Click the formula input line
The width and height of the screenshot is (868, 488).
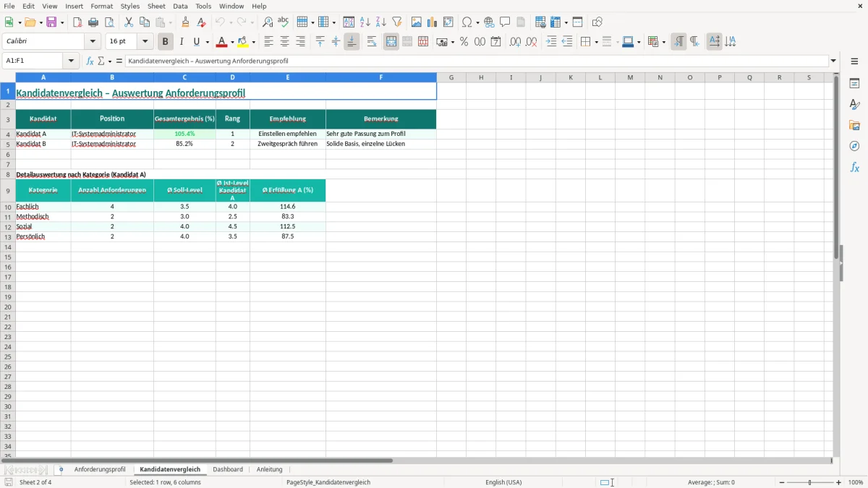click(476, 61)
